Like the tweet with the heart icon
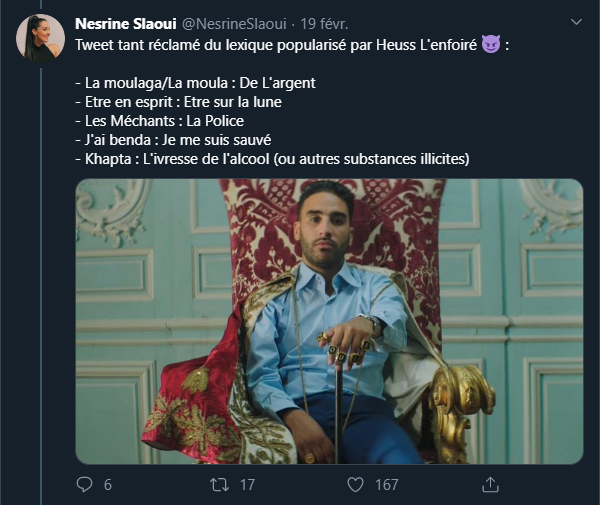 coord(354,484)
